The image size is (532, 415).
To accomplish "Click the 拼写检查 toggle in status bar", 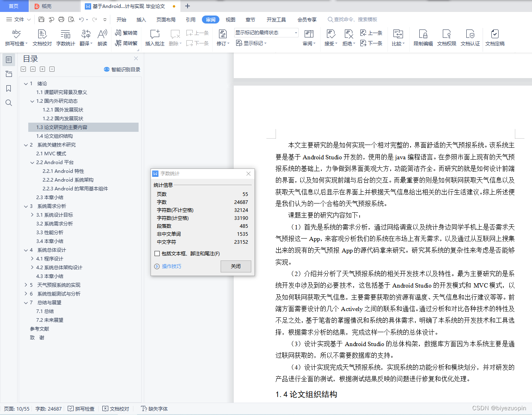I will point(81,409).
